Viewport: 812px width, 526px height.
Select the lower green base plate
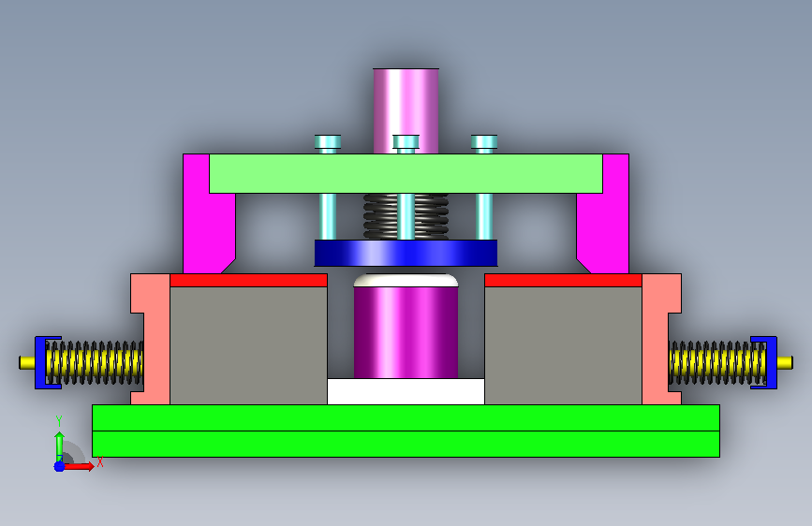point(406,445)
